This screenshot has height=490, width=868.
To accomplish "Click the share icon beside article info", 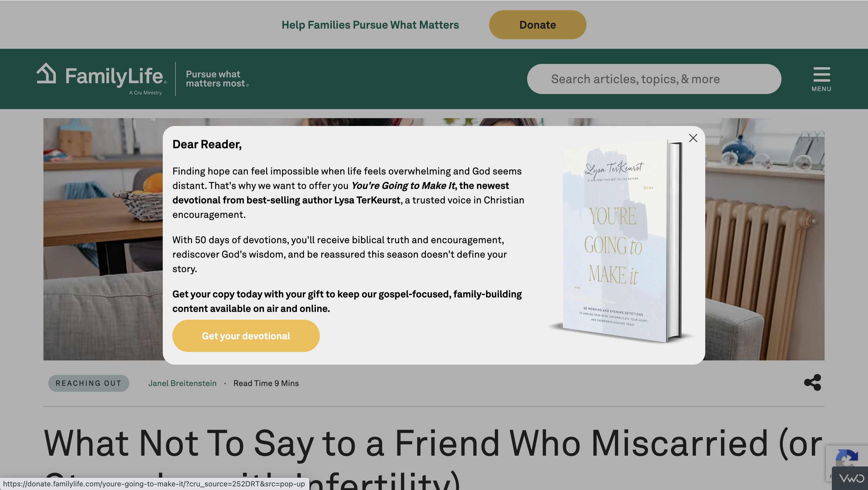I will click(813, 382).
